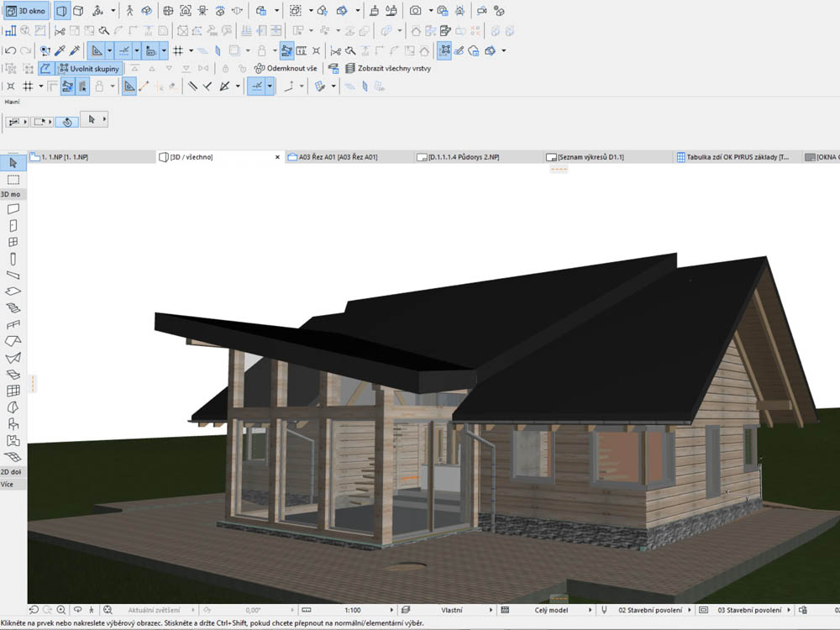
Task: Toggle the grid display icon in third row
Action: pyautogui.click(x=178, y=50)
